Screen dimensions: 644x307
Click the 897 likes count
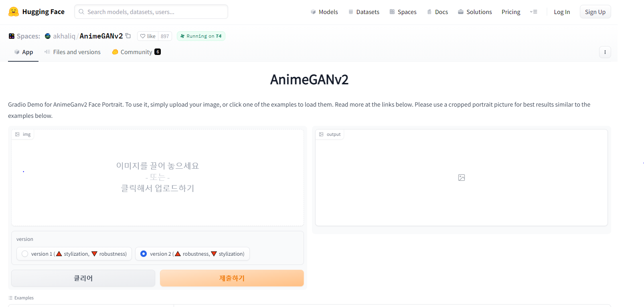pyautogui.click(x=165, y=36)
